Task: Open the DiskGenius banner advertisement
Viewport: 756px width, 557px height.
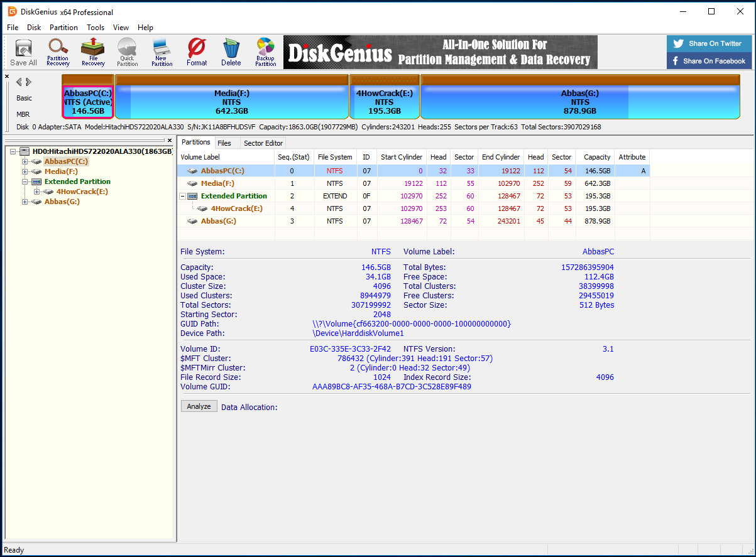Action: (x=440, y=52)
